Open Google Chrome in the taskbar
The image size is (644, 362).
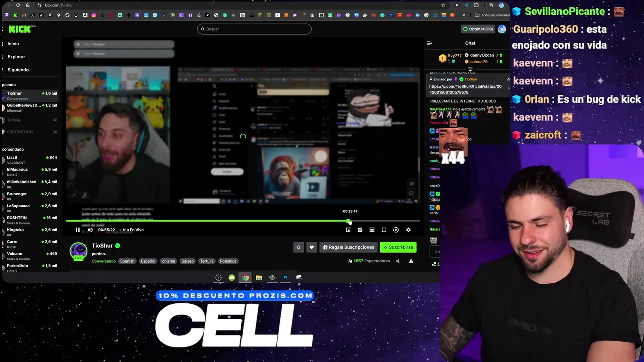[245, 278]
